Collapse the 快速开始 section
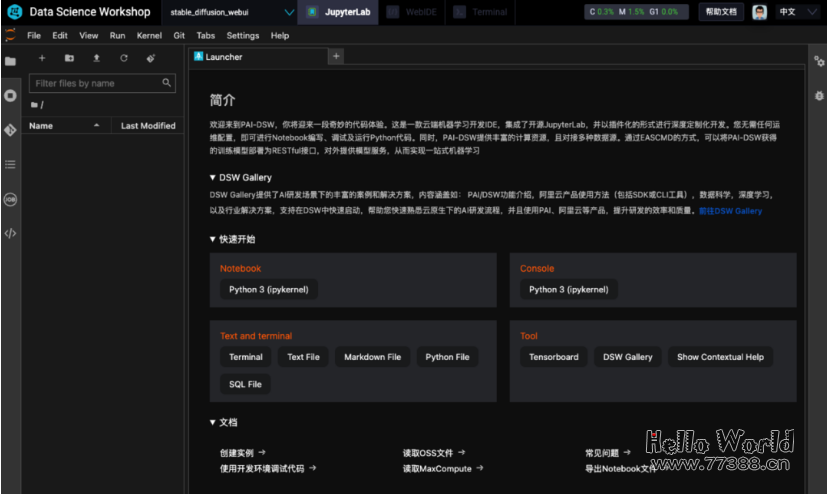 click(213, 239)
